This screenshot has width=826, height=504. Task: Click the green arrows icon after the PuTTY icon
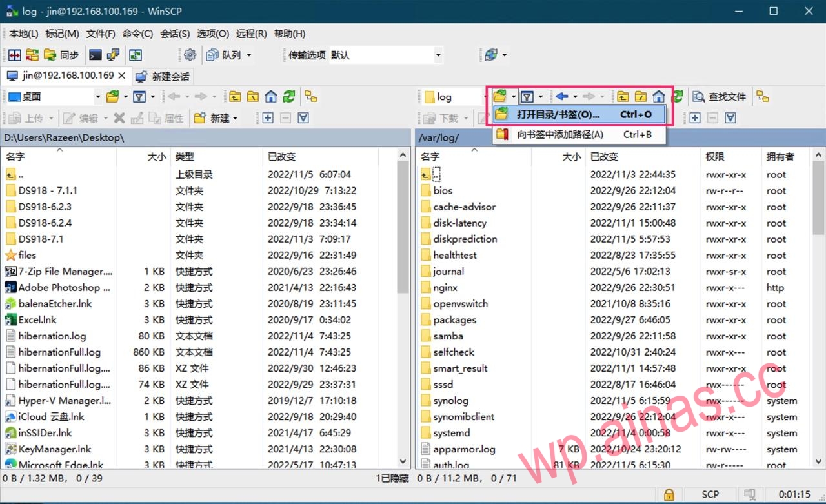click(136, 55)
